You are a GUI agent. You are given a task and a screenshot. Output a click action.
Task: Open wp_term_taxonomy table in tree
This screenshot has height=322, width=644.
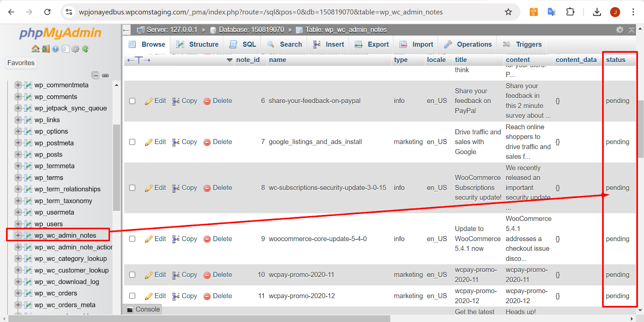pos(63,201)
